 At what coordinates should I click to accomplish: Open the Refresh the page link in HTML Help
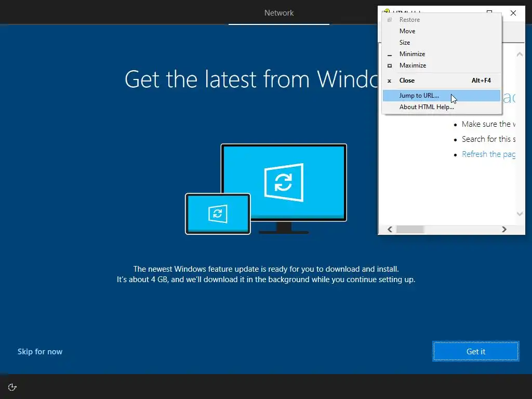tap(488, 154)
